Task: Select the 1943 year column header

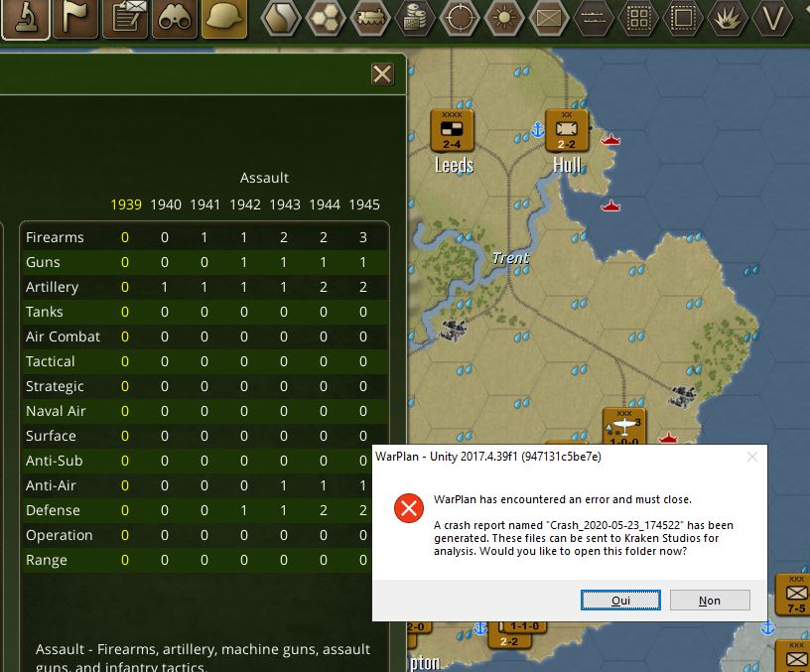Action: pos(285,204)
